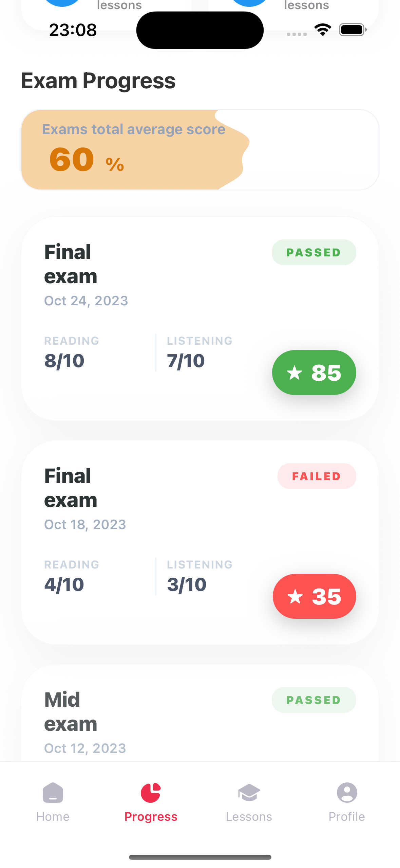The width and height of the screenshot is (400, 868).
Task: Tap the green 85 score button
Action: tap(314, 372)
